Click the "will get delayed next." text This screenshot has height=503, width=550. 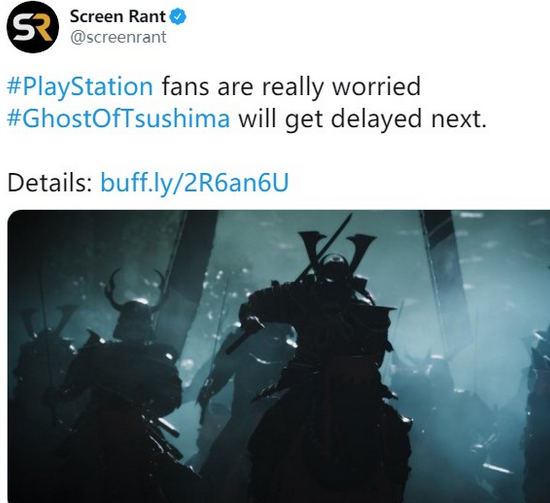coord(363,119)
